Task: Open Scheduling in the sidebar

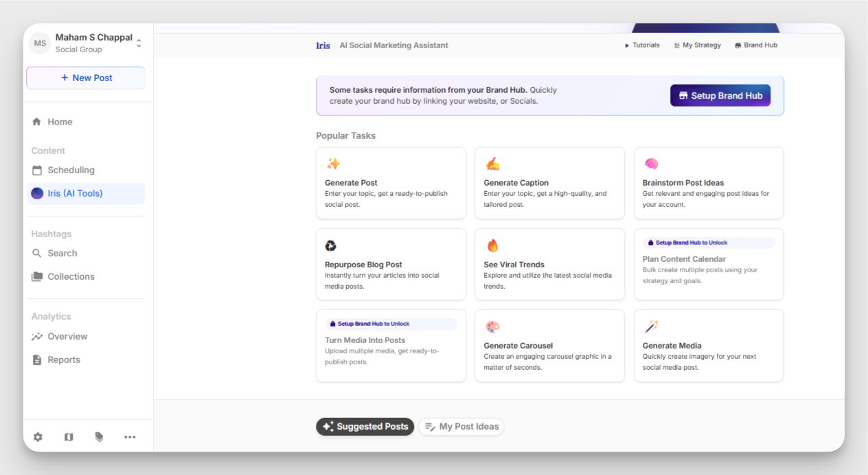Action: coord(71,170)
